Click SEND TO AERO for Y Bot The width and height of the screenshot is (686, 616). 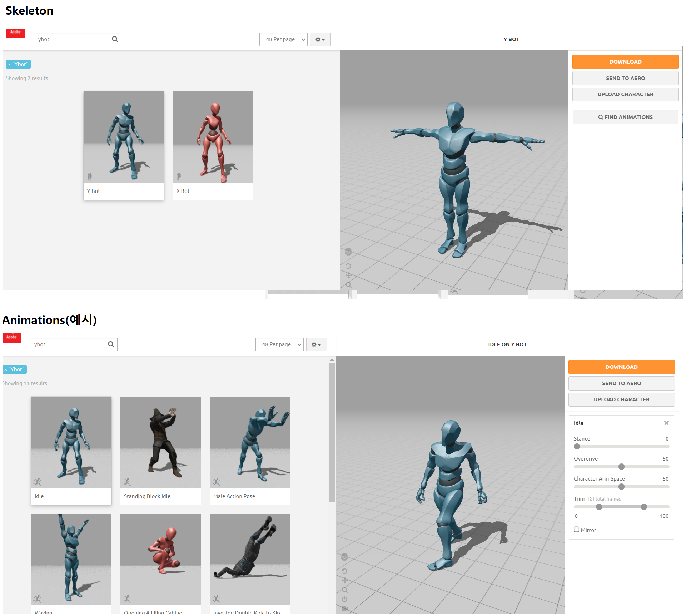(625, 78)
